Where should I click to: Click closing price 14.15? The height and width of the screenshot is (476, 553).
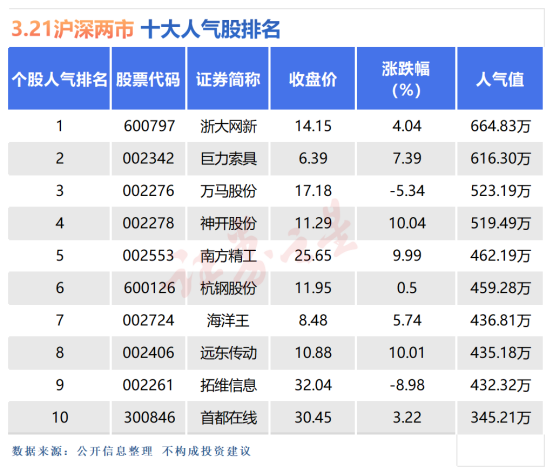point(313,126)
